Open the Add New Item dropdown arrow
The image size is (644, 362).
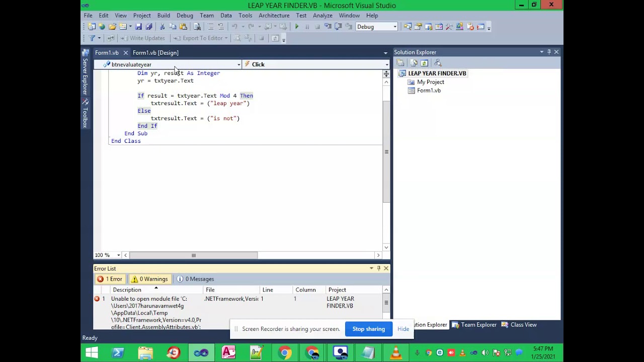coord(130,27)
